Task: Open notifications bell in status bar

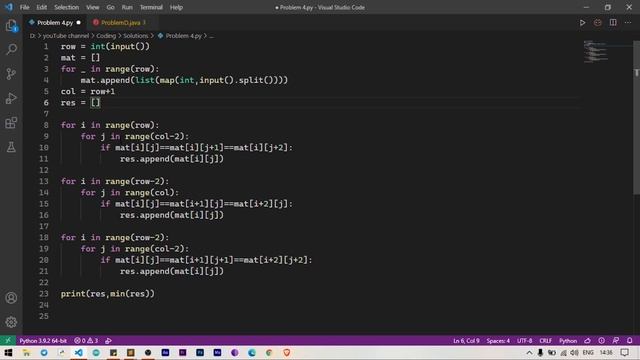Action: pos(630,341)
